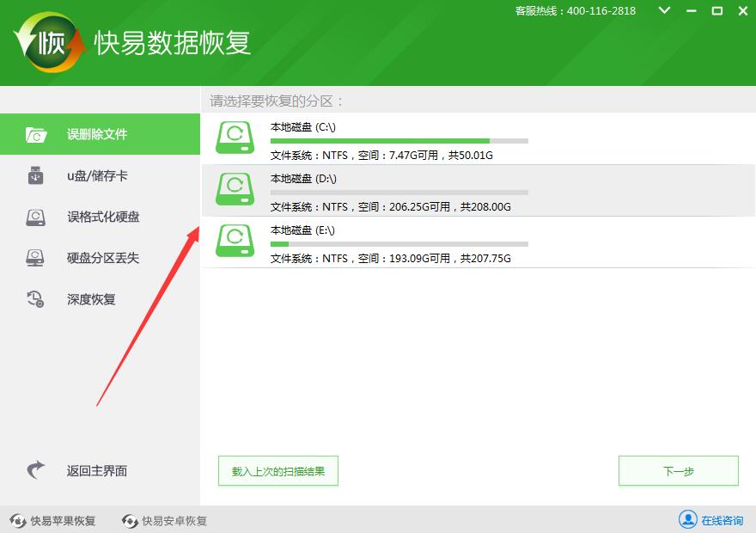The width and height of the screenshot is (756, 533).
Task: Click the 返回主界面 back arrow icon
Action: pos(34,470)
